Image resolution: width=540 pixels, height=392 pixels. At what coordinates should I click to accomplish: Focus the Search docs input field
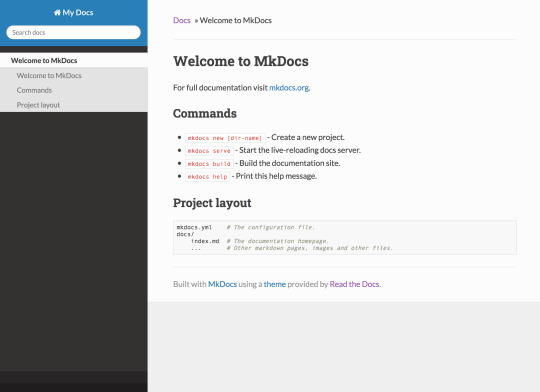73,32
